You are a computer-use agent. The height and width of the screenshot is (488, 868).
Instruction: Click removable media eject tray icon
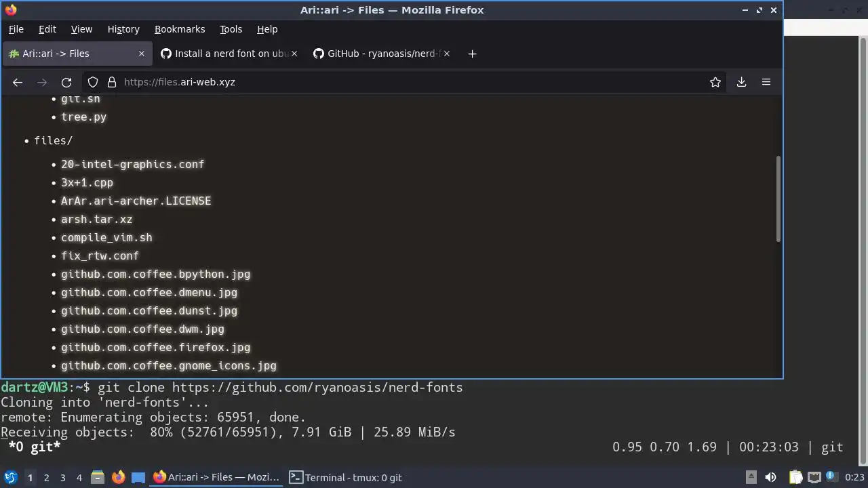(x=751, y=477)
